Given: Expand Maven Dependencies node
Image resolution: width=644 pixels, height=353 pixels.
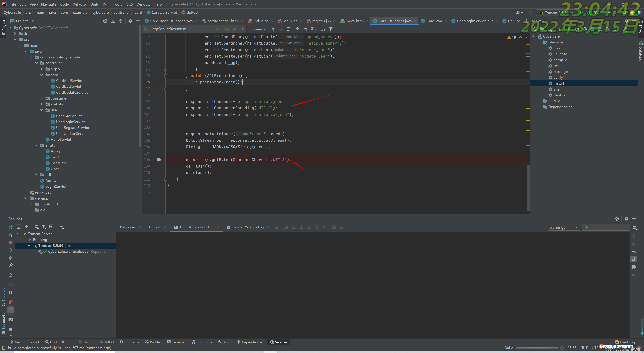Looking at the screenshot, I should pos(539,107).
